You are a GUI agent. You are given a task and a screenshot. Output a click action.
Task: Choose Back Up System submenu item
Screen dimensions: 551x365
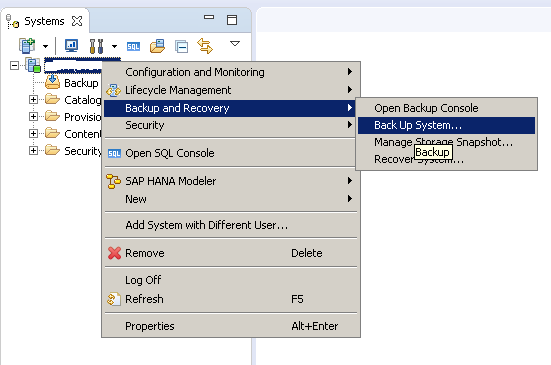click(446, 125)
